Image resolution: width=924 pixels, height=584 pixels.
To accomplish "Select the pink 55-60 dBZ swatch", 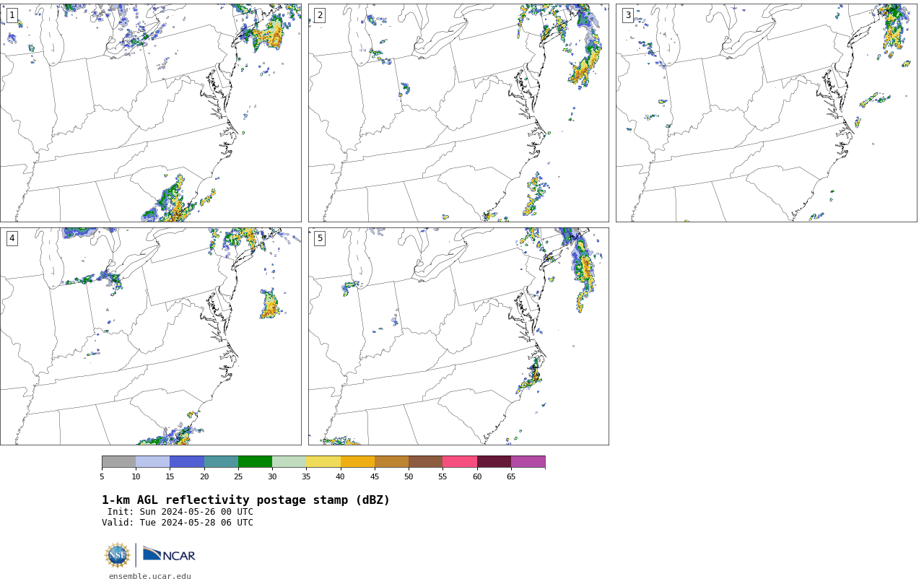I will [x=460, y=462].
